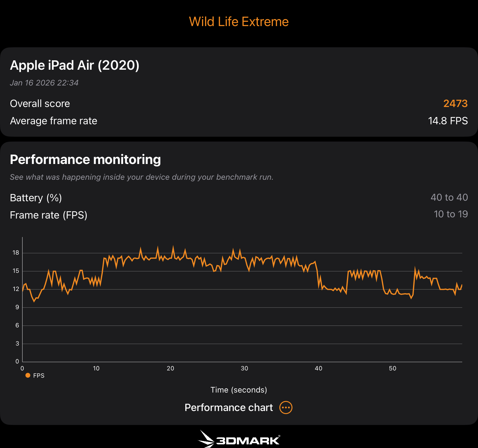Tap the Jan 16 2026 22:34 timestamp
The image size is (478, 448).
coord(44,83)
